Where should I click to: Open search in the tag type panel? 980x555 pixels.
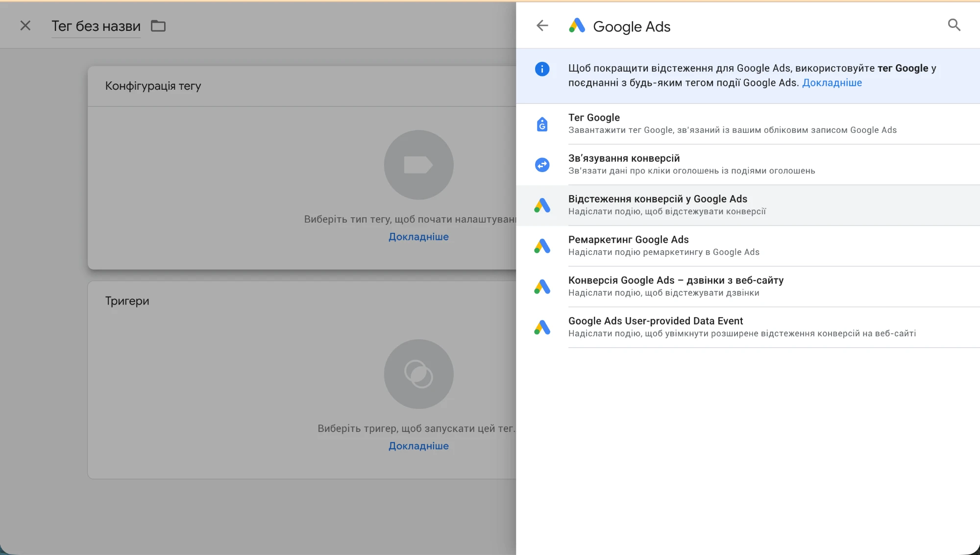[x=954, y=25]
